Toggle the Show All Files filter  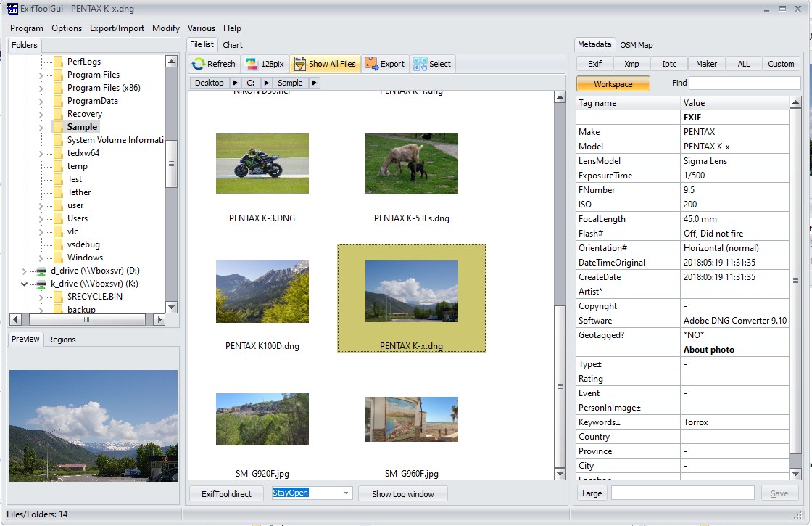point(326,64)
